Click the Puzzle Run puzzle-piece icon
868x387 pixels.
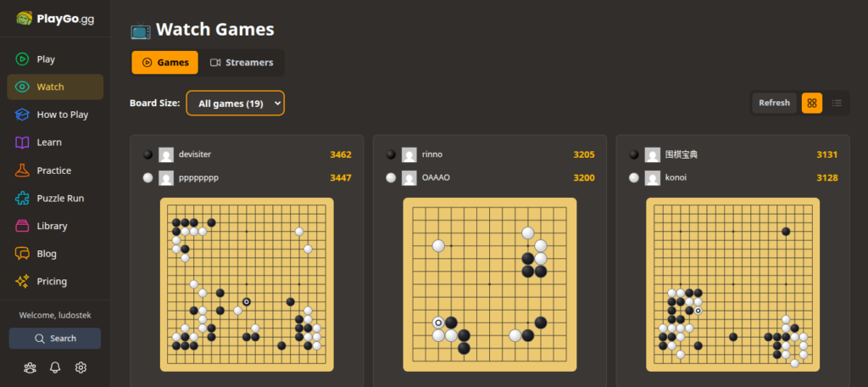(x=23, y=199)
